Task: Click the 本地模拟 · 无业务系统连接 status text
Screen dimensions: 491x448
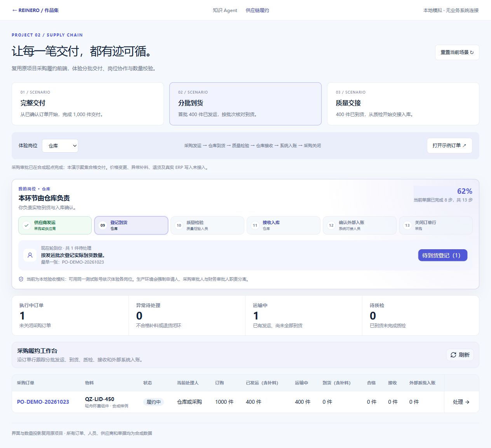Action: (451, 10)
